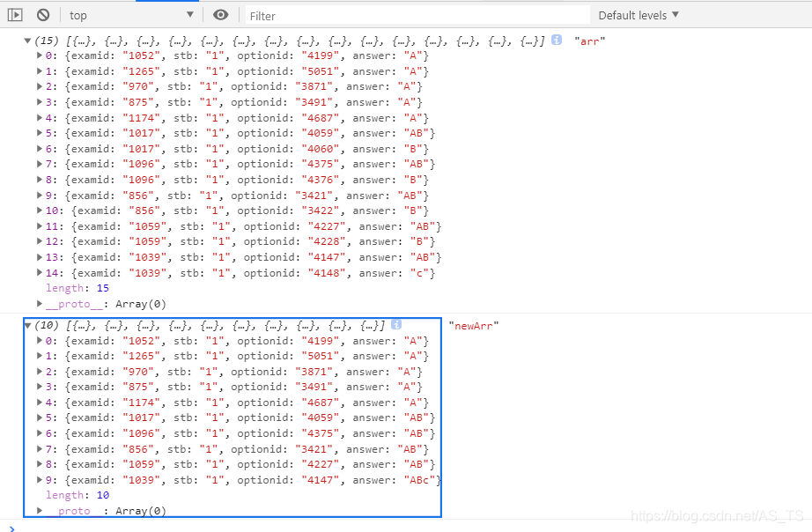The width and height of the screenshot is (812, 532).
Task: Expand newArr item 1 with examid 1265
Action: click(x=40, y=355)
